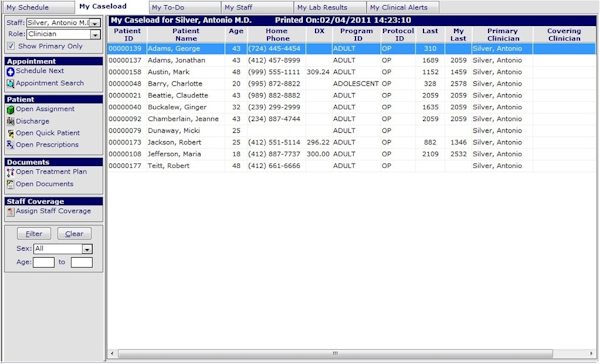Click the Open Prescriptions link
The image size is (600, 364).
coord(47,145)
